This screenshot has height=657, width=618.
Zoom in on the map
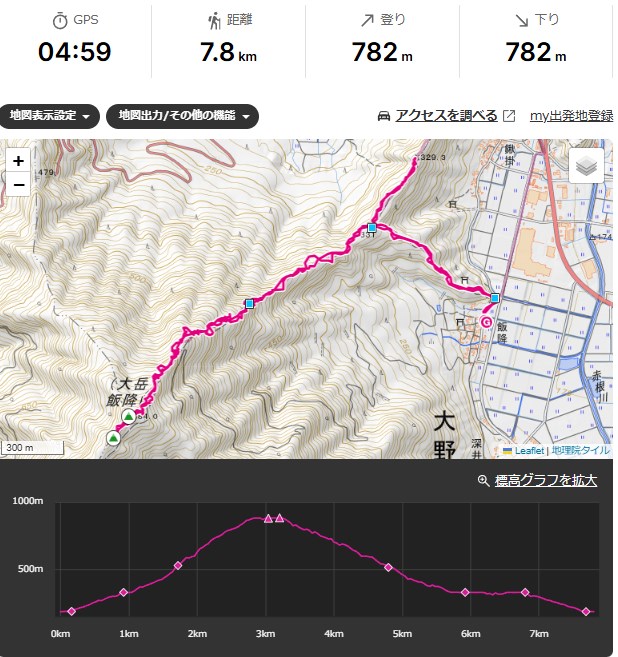[x=19, y=161]
